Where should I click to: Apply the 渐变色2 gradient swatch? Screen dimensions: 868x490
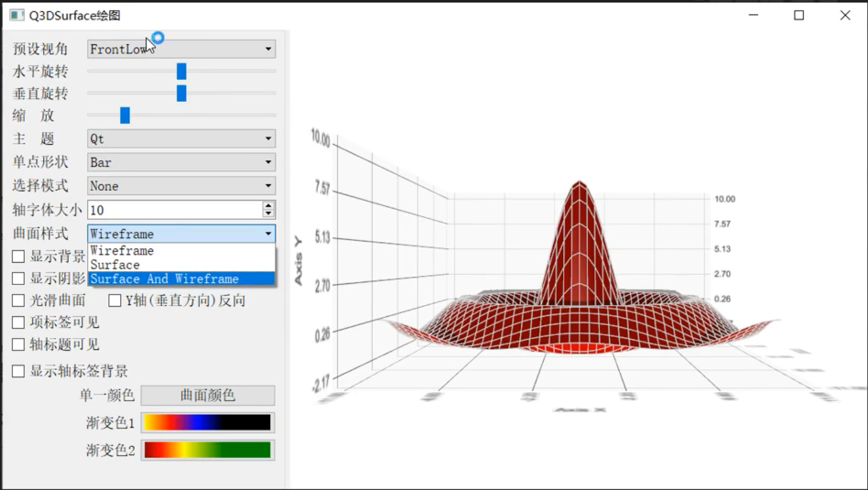(208, 450)
